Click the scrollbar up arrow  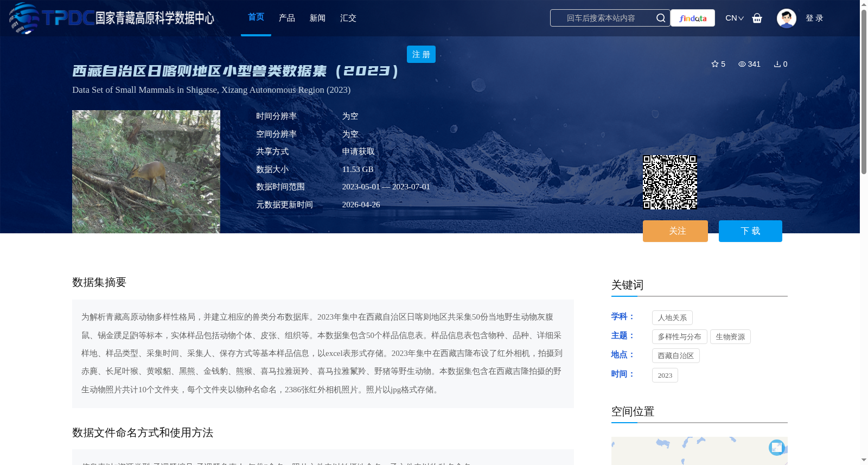click(864, 4)
